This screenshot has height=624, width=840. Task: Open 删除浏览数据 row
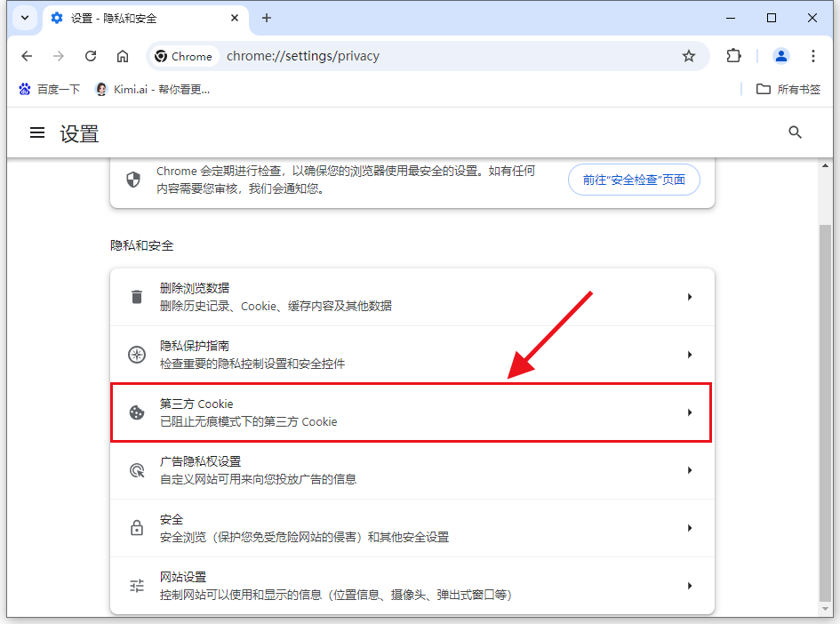(412, 297)
